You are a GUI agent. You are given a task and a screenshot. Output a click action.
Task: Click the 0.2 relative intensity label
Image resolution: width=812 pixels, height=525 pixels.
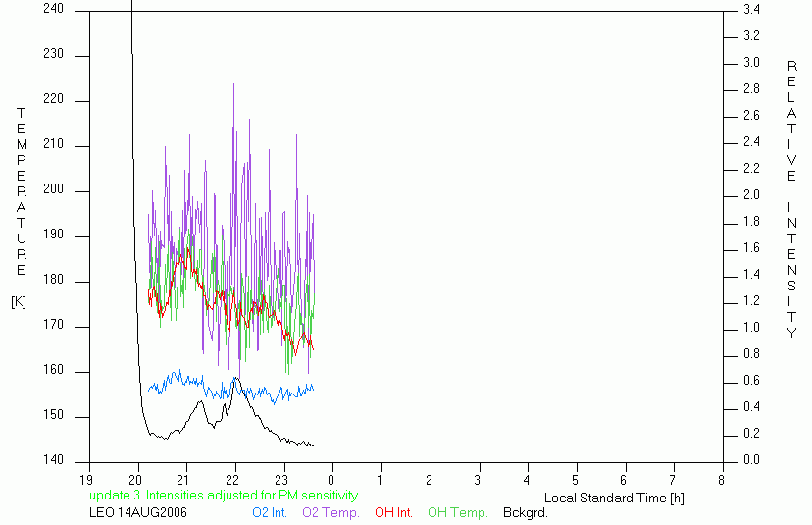pyautogui.click(x=751, y=434)
